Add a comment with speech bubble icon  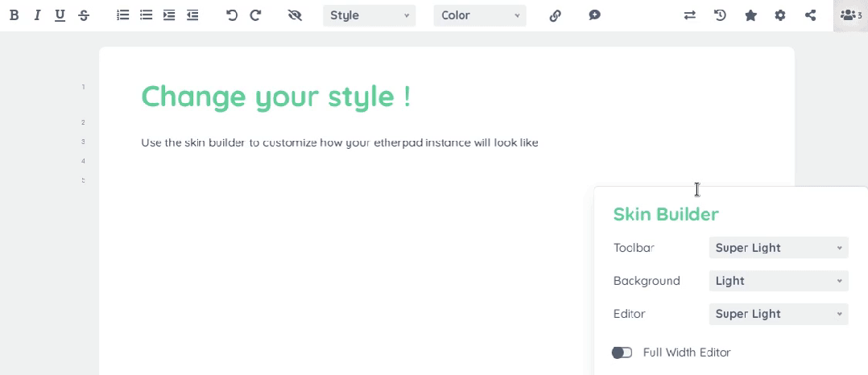pyautogui.click(x=594, y=15)
